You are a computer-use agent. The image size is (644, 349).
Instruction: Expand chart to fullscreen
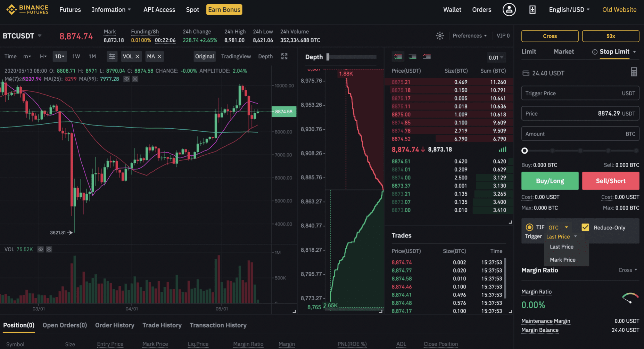point(284,56)
